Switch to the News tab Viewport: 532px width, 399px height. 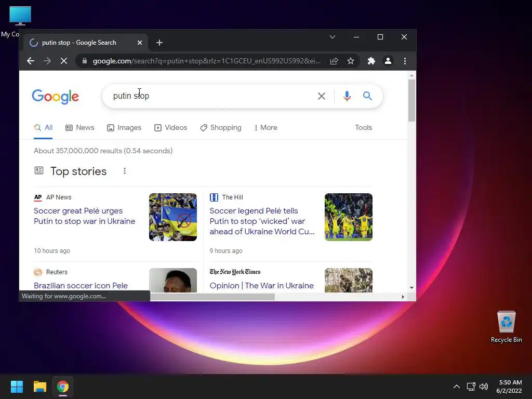pyautogui.click(x=79, y=128)
